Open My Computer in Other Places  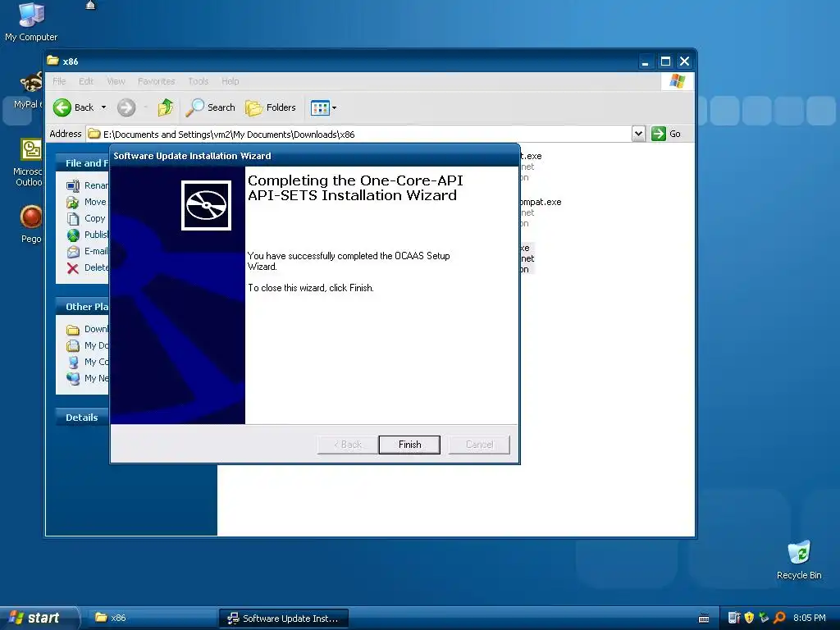tap(87, 362)
